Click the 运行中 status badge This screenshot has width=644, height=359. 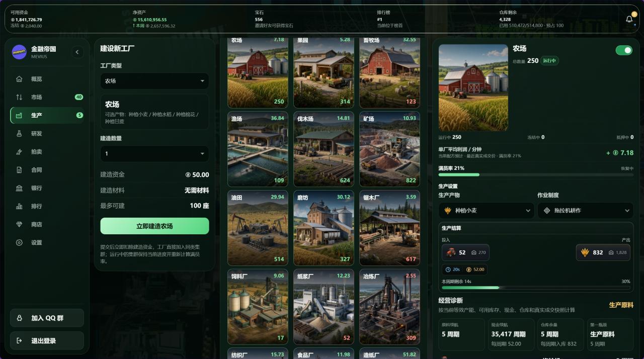(550, 60)
